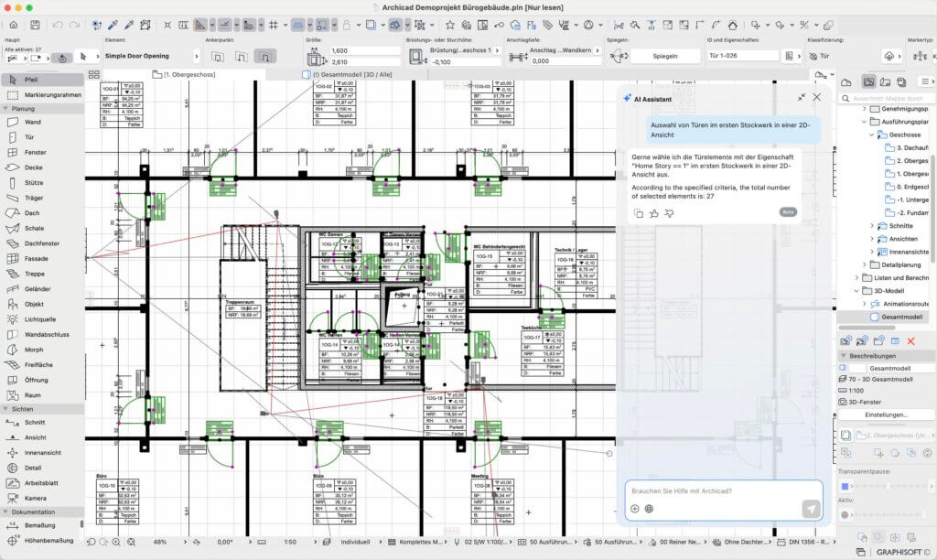Screen dimensions: 937x560
Task: Give thumbs up to the AI Assistant response
Action: click(x=653, y=213)
